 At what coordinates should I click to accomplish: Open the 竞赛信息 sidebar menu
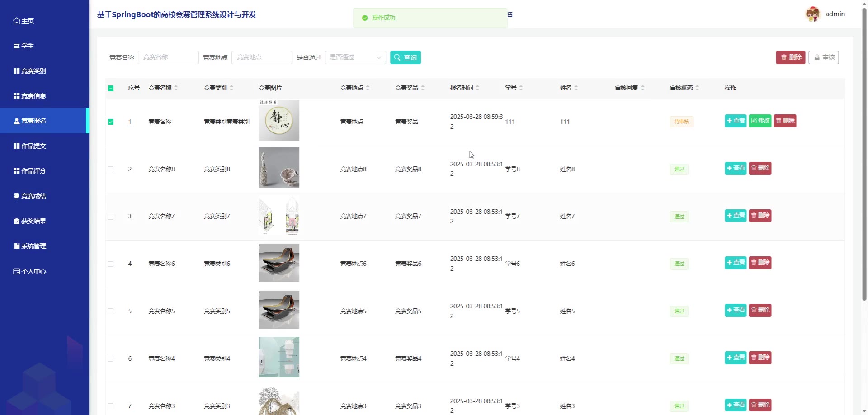pos(34,96)
